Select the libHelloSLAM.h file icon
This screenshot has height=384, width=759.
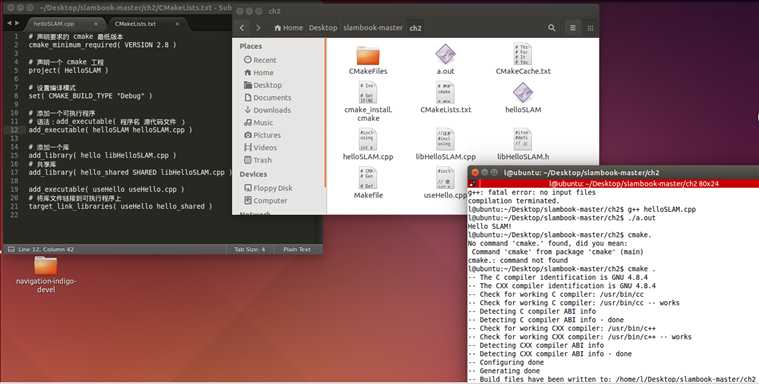point(523,139)
